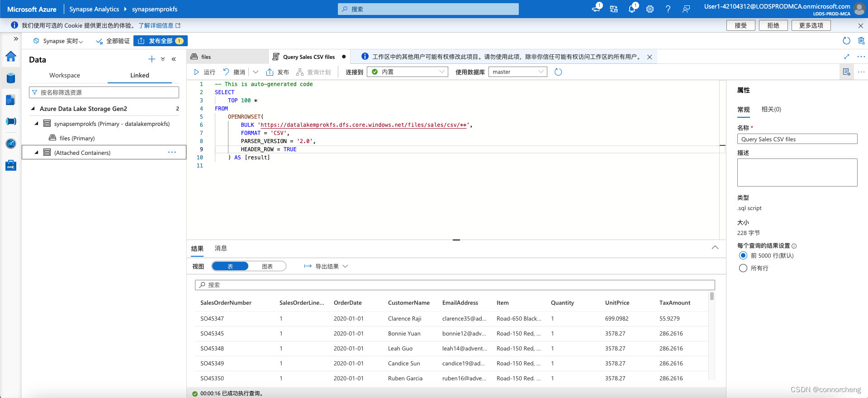The height and width of the screenshot is (398, 868).
Task: Click the results table vertical scrollbar
Action: [712, 296]
